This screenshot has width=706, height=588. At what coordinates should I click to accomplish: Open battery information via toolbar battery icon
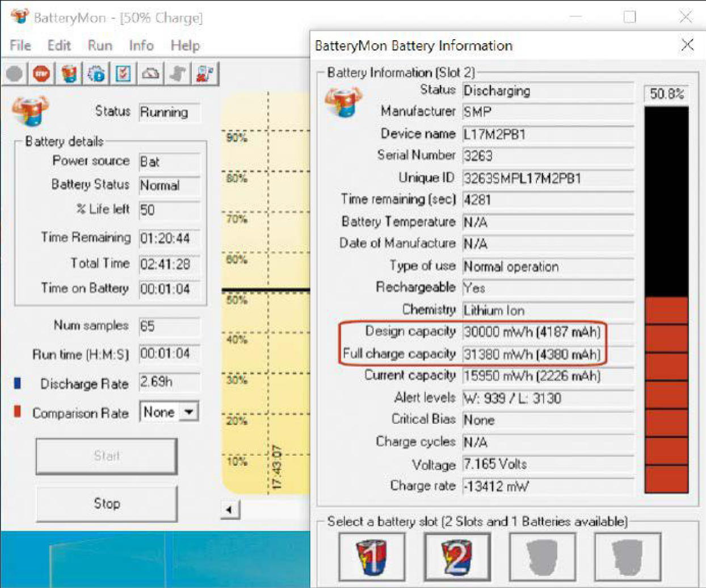tap(69, 73)
